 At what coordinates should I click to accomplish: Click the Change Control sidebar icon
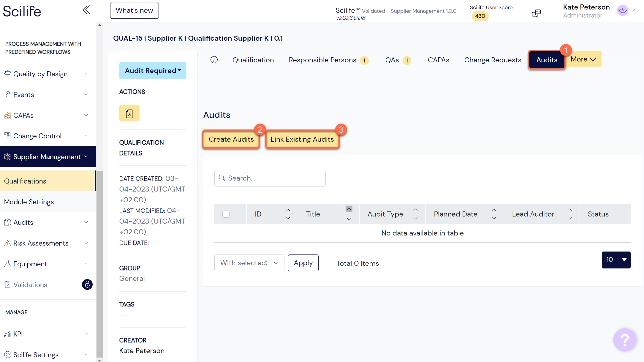coord(8,136)
